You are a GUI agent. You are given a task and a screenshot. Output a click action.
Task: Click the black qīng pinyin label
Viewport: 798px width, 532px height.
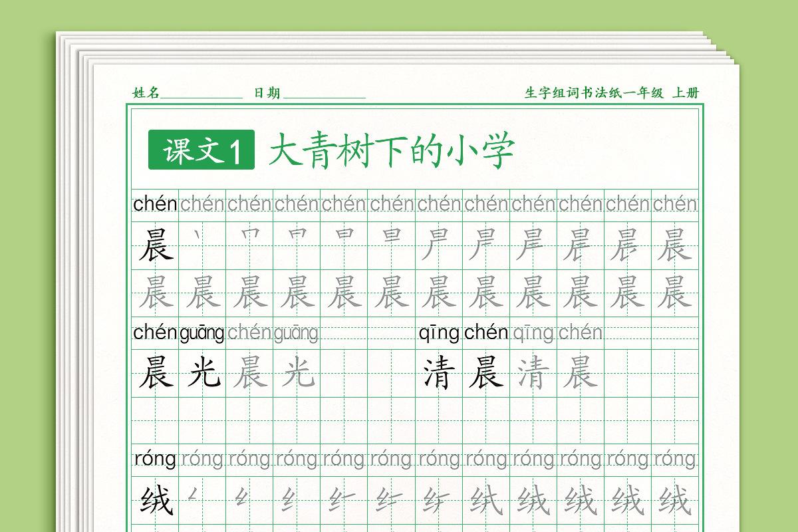pos(439,332)
